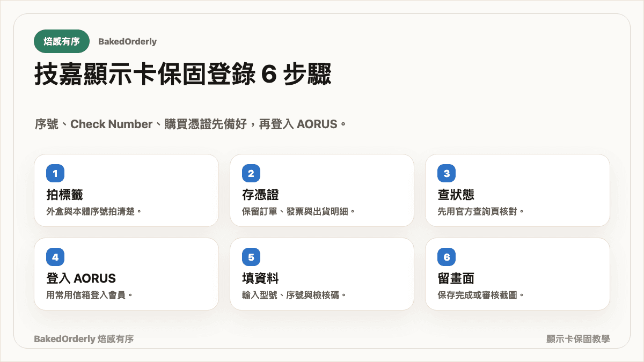
Task: Click the 拍標籤 card title
Action: 65,195
